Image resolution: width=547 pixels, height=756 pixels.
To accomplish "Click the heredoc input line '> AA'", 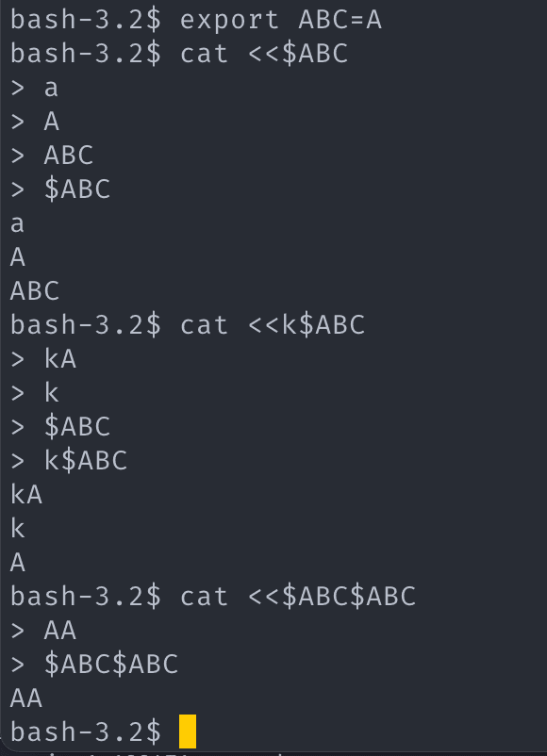I will [x=43, y=631].
